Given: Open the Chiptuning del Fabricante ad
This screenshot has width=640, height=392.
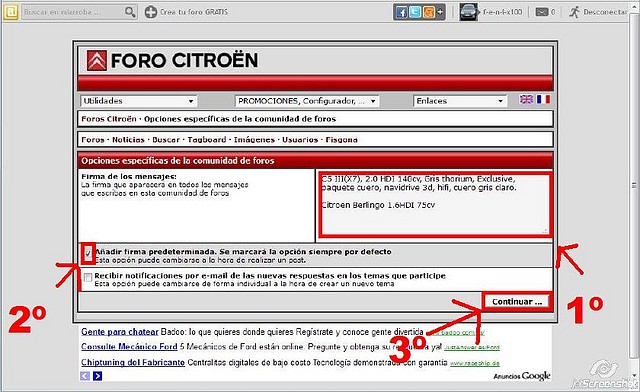Looking at the screenshot, I should point(133,362).
